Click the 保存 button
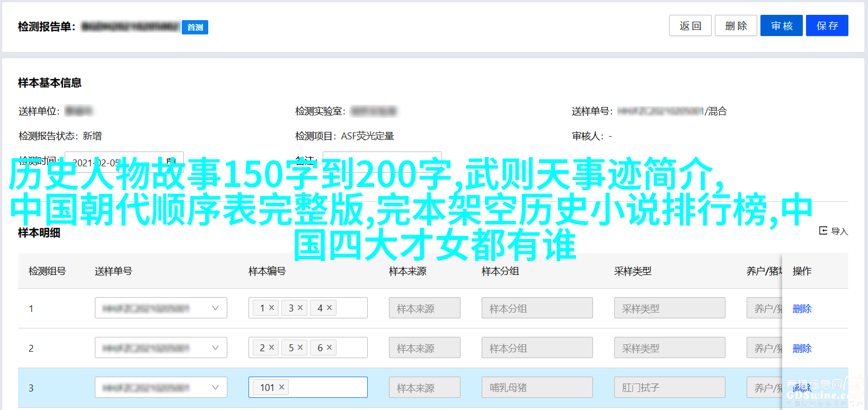868x410 pixels. coord(827,25)
